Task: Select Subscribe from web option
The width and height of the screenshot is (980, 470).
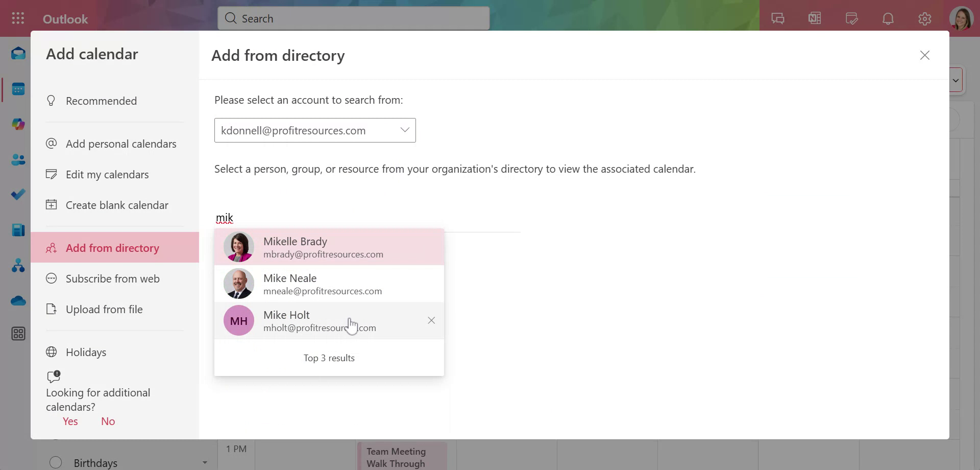Action: (x=113, y=278)
